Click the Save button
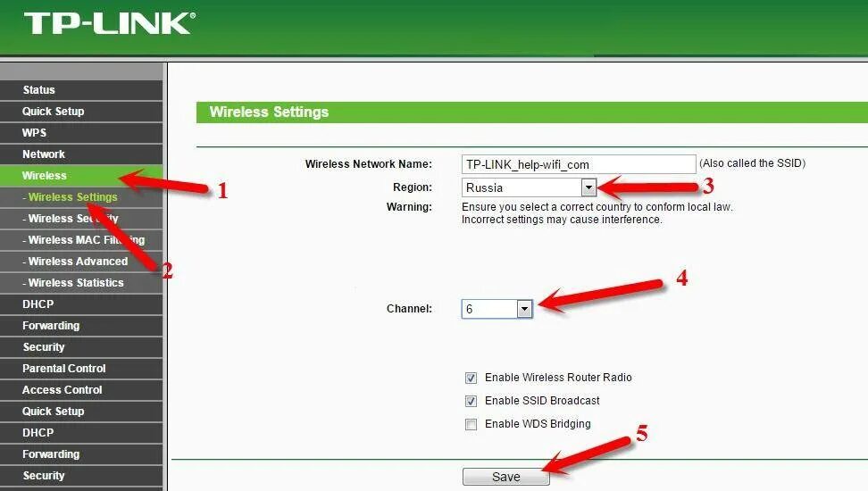 506,477
